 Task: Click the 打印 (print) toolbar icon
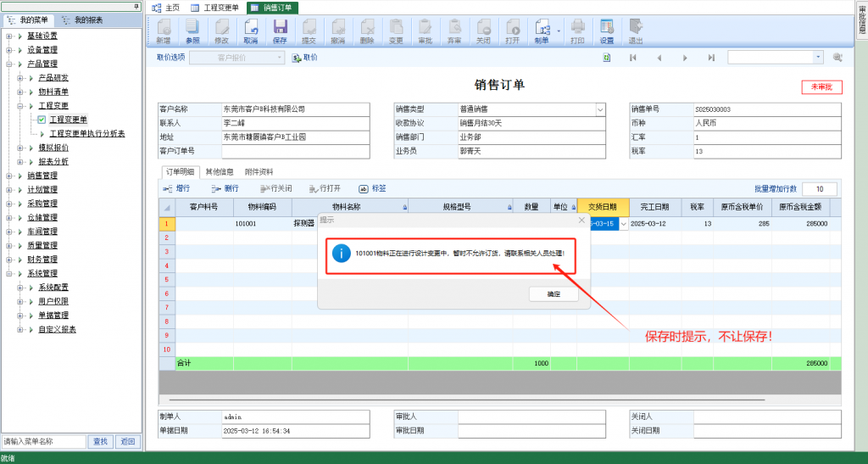click(x=577, y=31)
